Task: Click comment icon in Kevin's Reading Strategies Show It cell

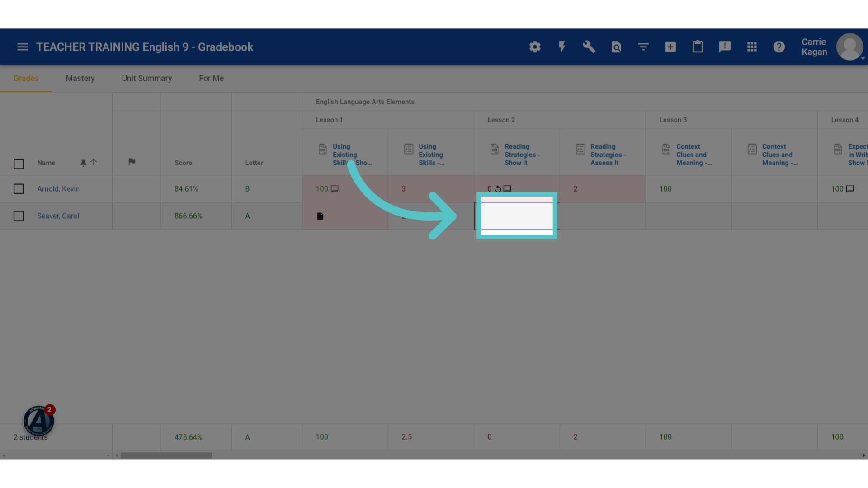Action: (507, 189)
